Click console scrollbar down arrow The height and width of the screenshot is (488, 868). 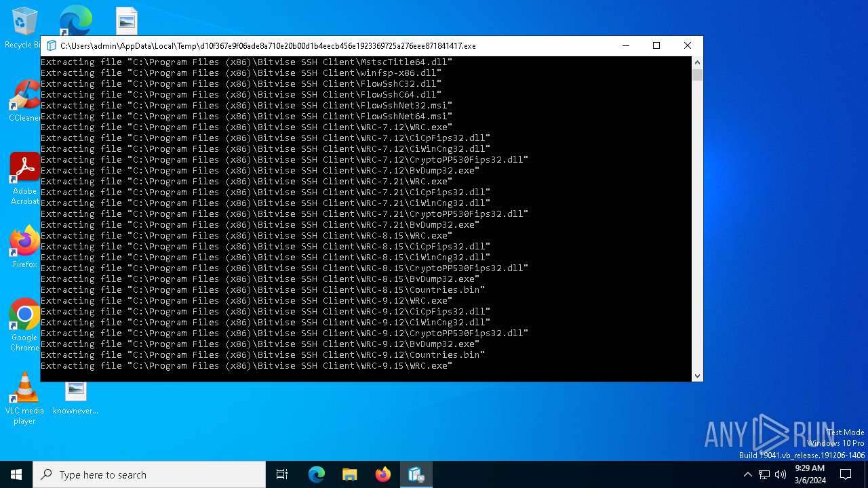click(697, 376)
